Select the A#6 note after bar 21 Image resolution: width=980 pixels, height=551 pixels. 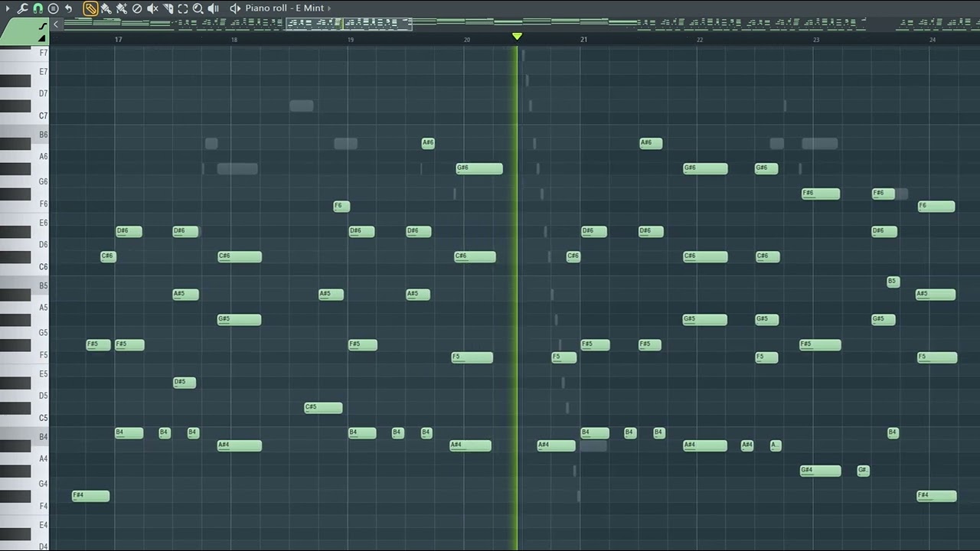click(x=651, y=143)
